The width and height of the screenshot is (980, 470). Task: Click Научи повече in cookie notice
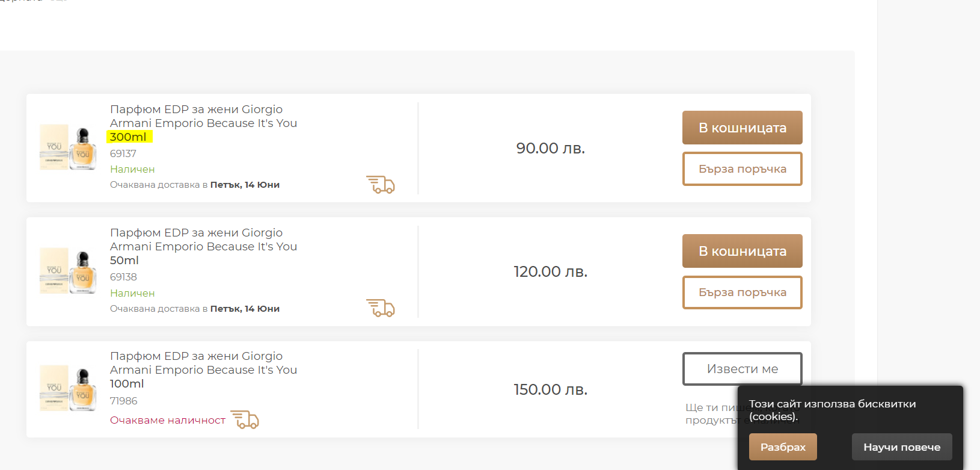pyautogui.click(x=901, y=447)
